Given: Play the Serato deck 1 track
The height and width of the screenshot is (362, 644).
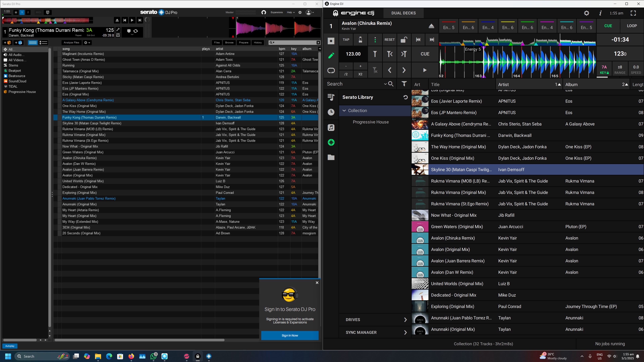Looking at the screenshot, I should [x=132, y=20].
